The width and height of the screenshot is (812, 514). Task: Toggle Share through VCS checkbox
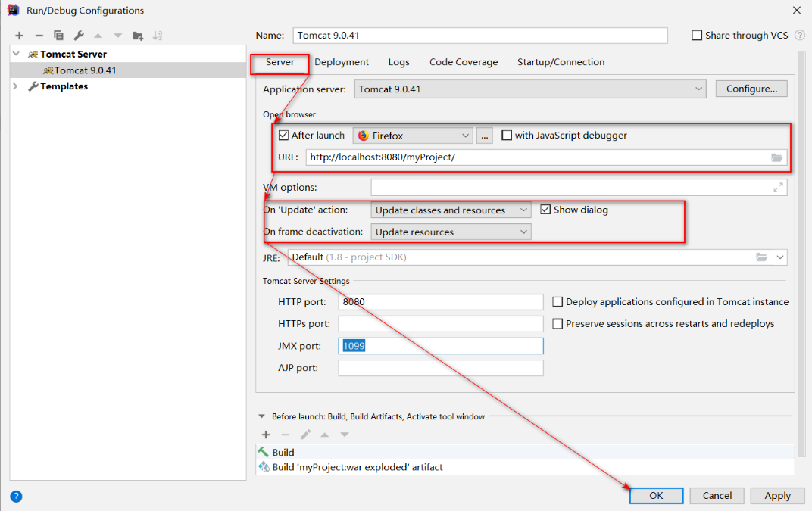(x=697, y=35)
